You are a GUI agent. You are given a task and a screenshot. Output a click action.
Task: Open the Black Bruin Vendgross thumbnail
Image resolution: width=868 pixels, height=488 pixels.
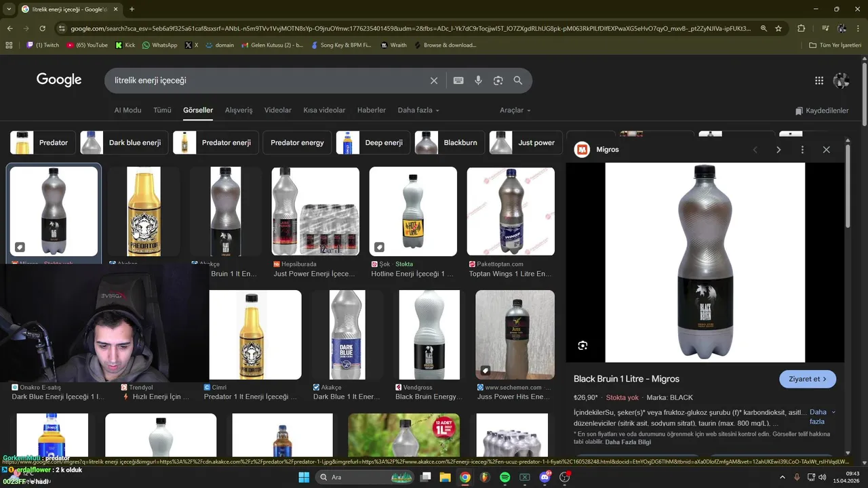tap(429, 335)
